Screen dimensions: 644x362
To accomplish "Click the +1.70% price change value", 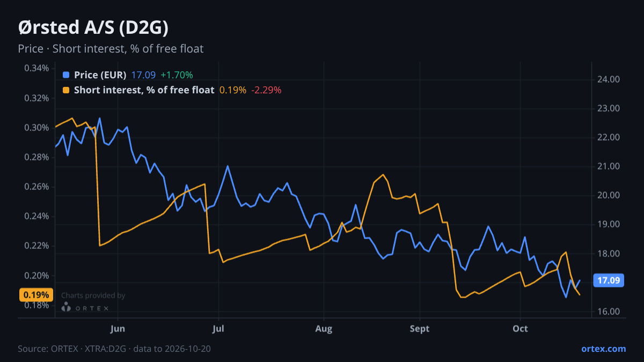I will pyautogui.click(x=177, y=75).
